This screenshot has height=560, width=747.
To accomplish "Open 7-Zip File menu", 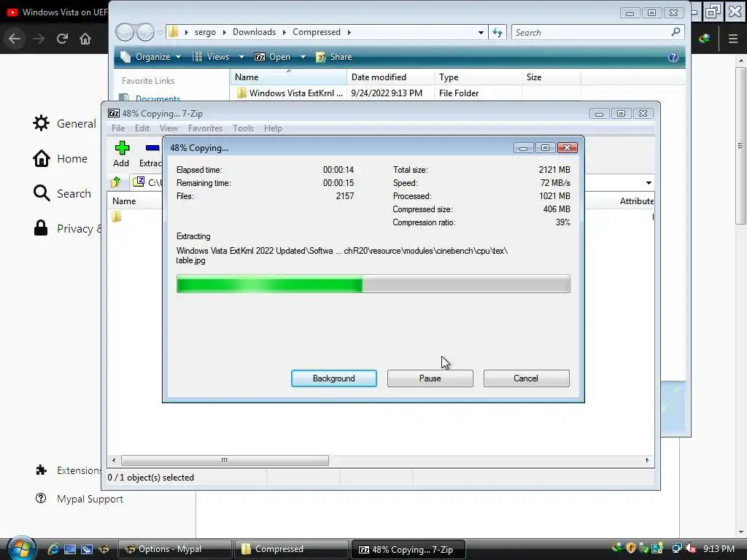I will 117,128.
